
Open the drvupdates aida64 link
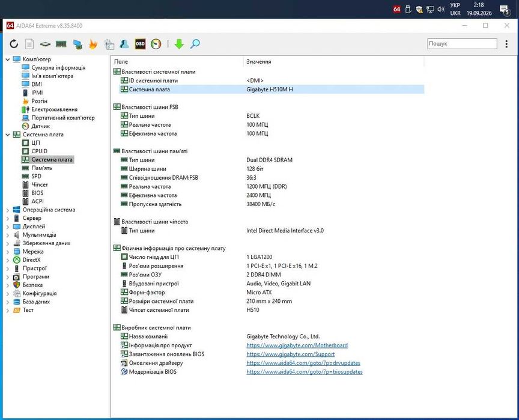(303, 363)
